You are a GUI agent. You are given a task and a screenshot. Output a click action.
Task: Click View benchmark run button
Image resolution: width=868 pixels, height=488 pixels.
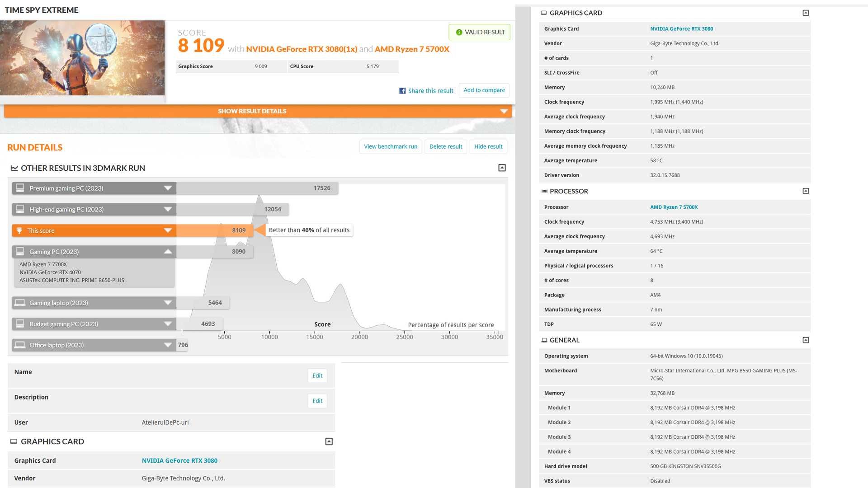coord(391,146)
